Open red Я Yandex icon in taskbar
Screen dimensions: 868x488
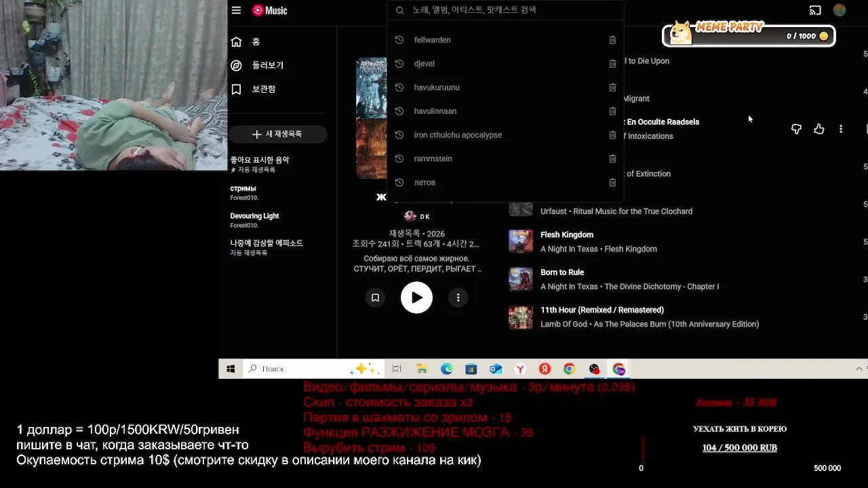(545, 369)
